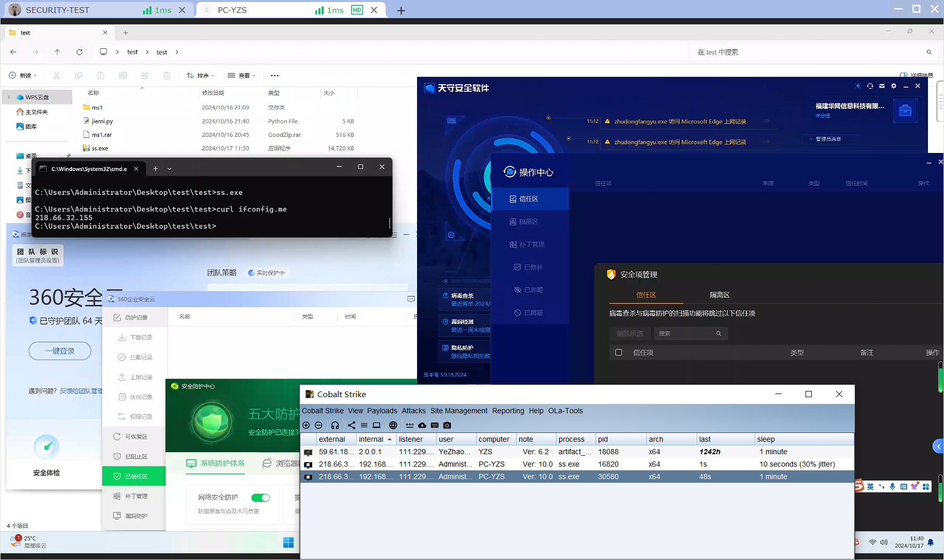This screenshot has width=944, height=560.
Task: Select the beacon row with pid 16820
Action: [577, 464]
